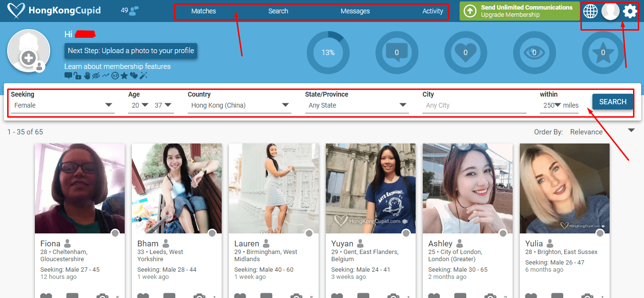
Task: Open Fiona's profile name link
Action: 50,243
